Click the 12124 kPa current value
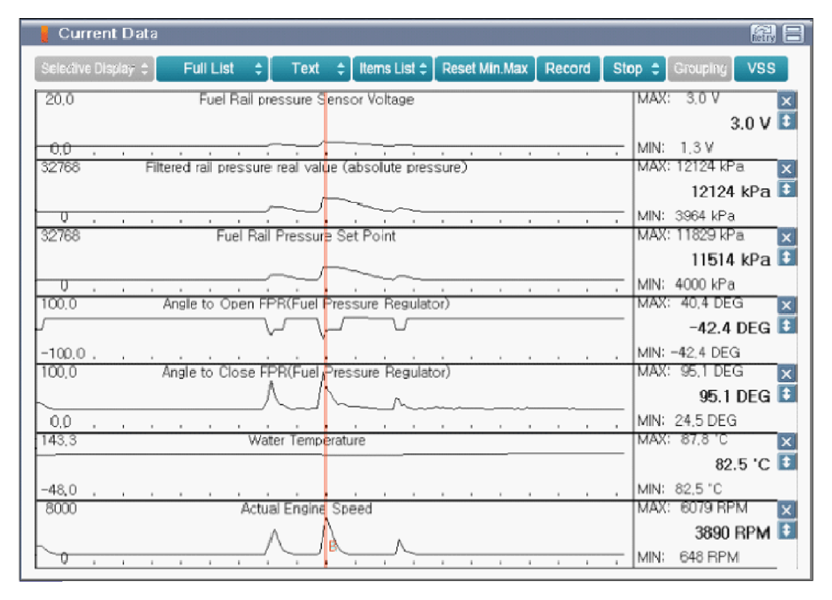This screenshot has height=600, width=832. pyautogui.click(x=730, y=192)
